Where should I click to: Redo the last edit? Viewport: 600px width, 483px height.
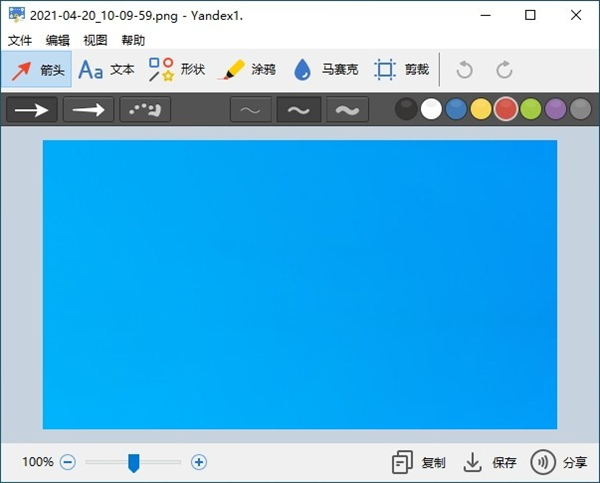click(504, 70)
